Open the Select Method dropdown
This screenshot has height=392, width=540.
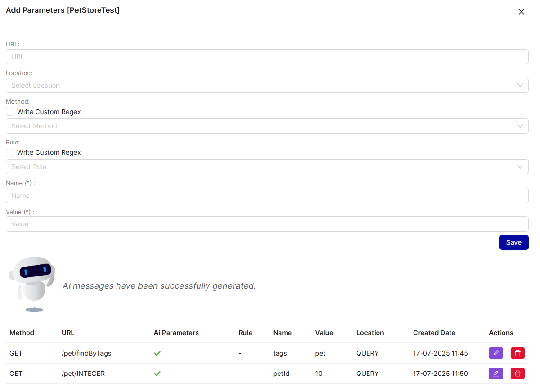pyautogui.click(x=267, y=126)
